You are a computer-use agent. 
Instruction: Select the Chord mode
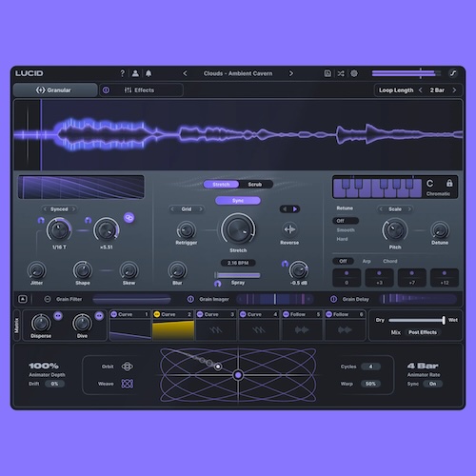coord(390,261)
